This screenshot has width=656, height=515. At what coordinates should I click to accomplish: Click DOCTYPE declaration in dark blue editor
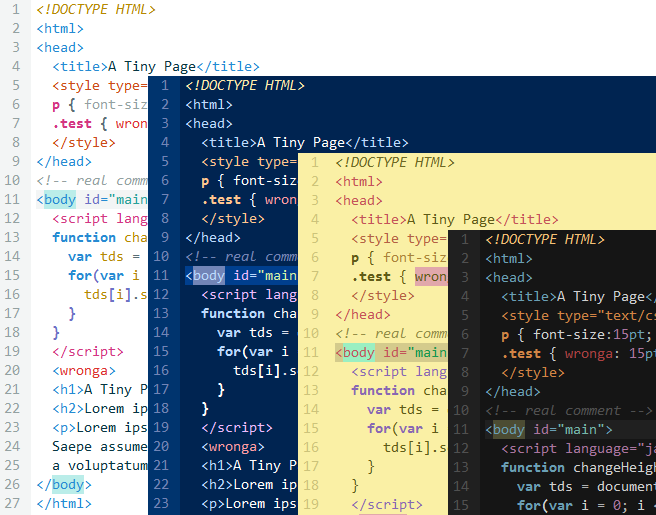coord(245,86)
